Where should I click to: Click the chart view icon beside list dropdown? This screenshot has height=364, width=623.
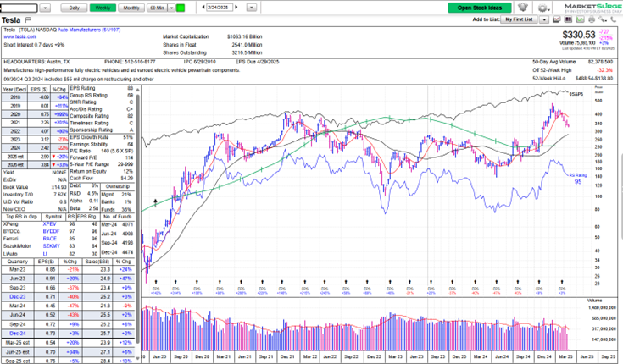point(557,19)
